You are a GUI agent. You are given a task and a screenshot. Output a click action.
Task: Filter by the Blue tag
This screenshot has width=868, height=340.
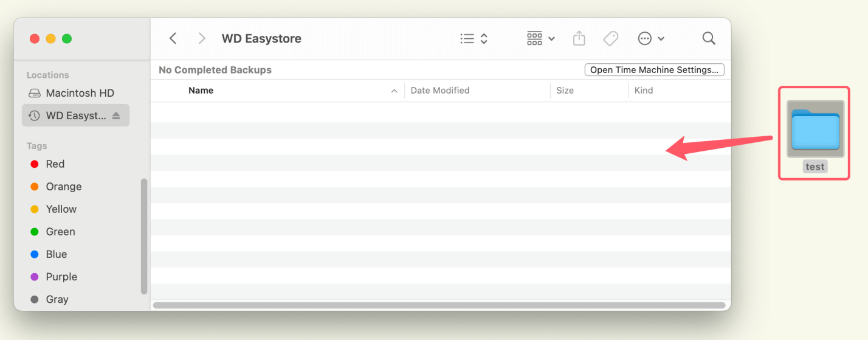pyautogui.click(x=56, y=254)
